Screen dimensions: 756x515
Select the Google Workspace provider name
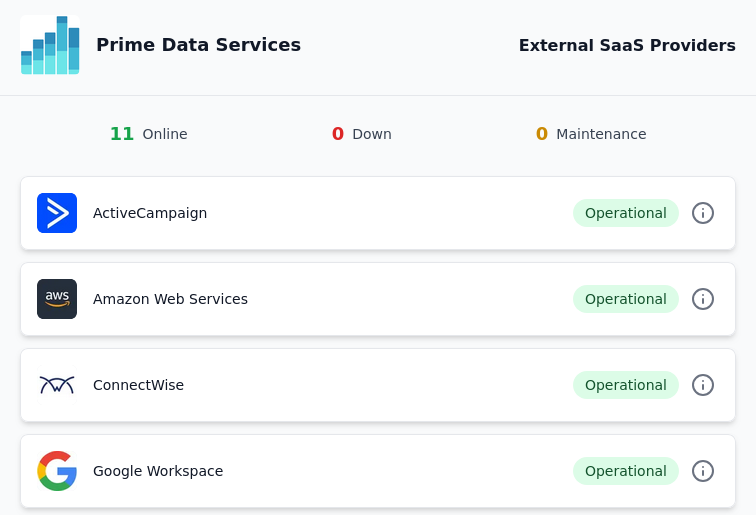[x=158, y=471]
